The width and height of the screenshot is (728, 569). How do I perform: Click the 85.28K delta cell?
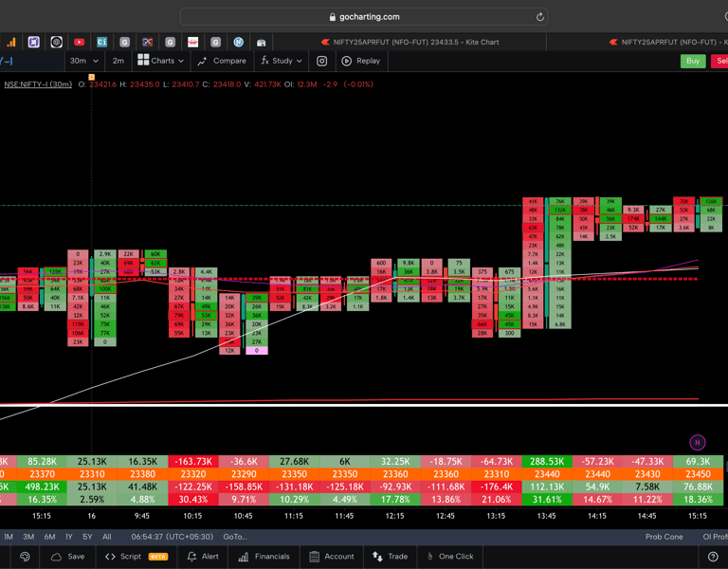42,462
